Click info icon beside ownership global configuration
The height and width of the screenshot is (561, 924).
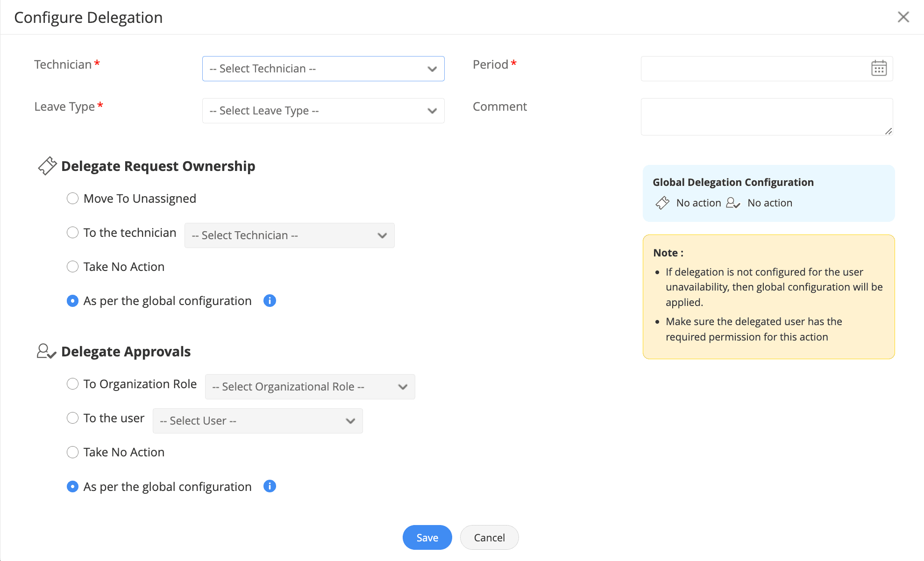270,301
